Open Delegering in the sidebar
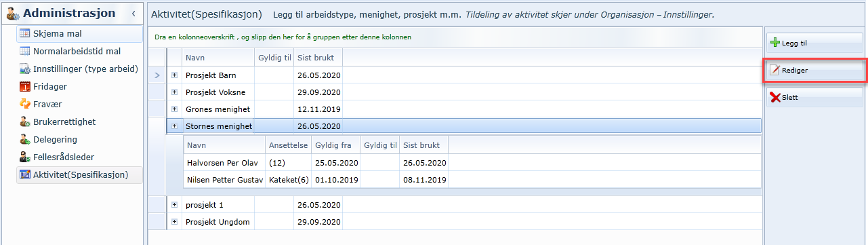 (x=79, y=139)
